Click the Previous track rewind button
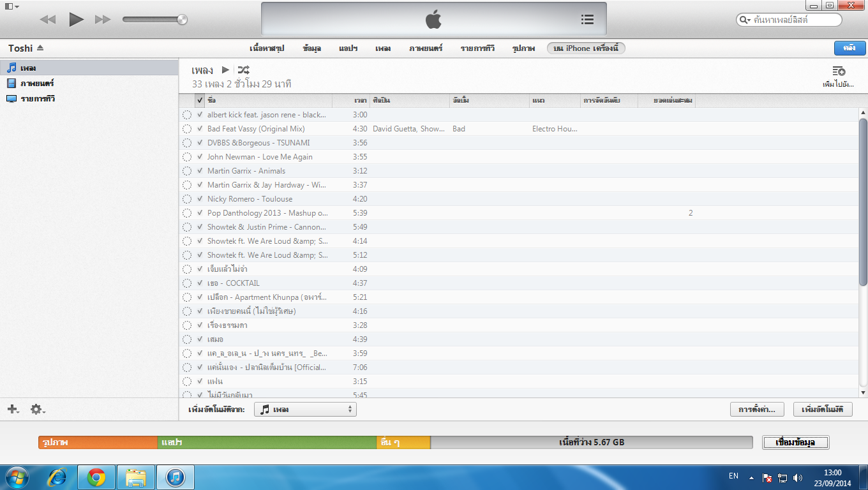 (48, 20)
